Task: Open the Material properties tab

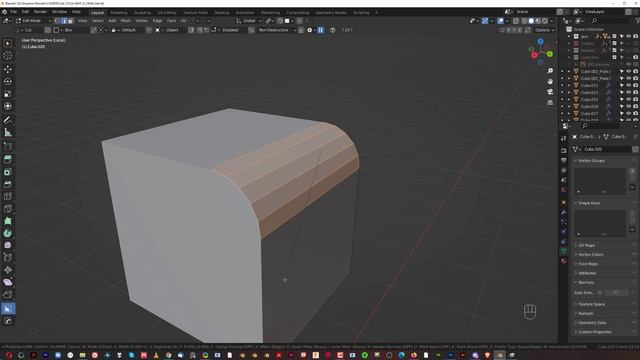Action: (x=564, y=261)
